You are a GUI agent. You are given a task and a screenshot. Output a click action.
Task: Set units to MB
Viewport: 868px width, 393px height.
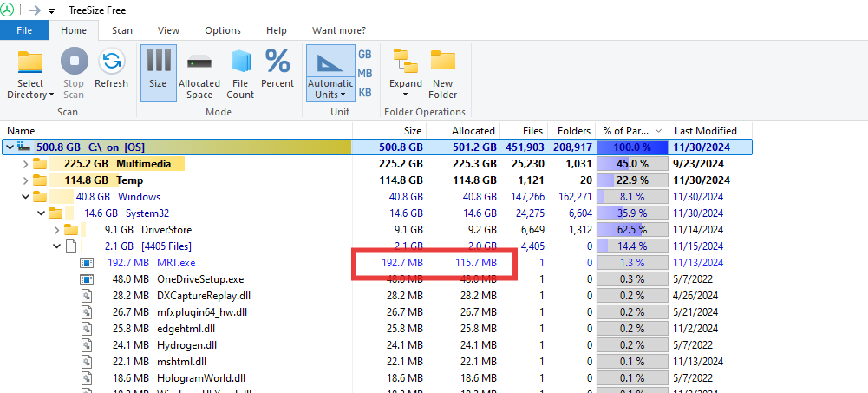coord(365,73)
